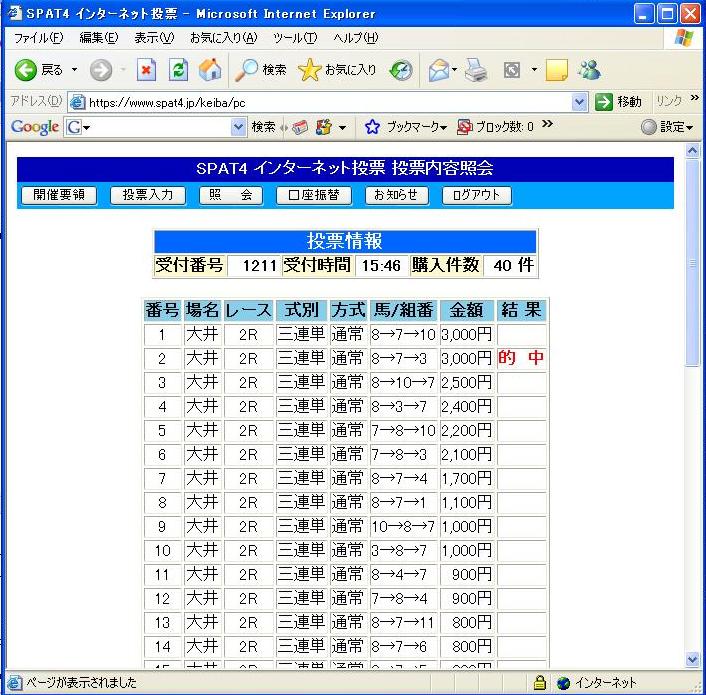Click the 照会 button
This screenshot has width=706, height=695.
231,195
